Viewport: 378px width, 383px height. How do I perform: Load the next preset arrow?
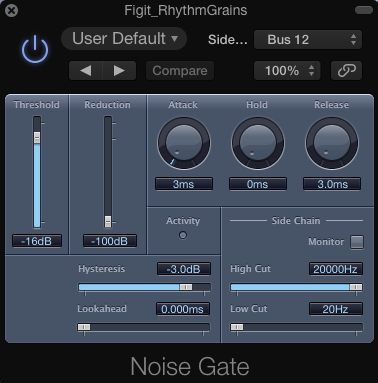pyautogui.click(x=119, y=70)
